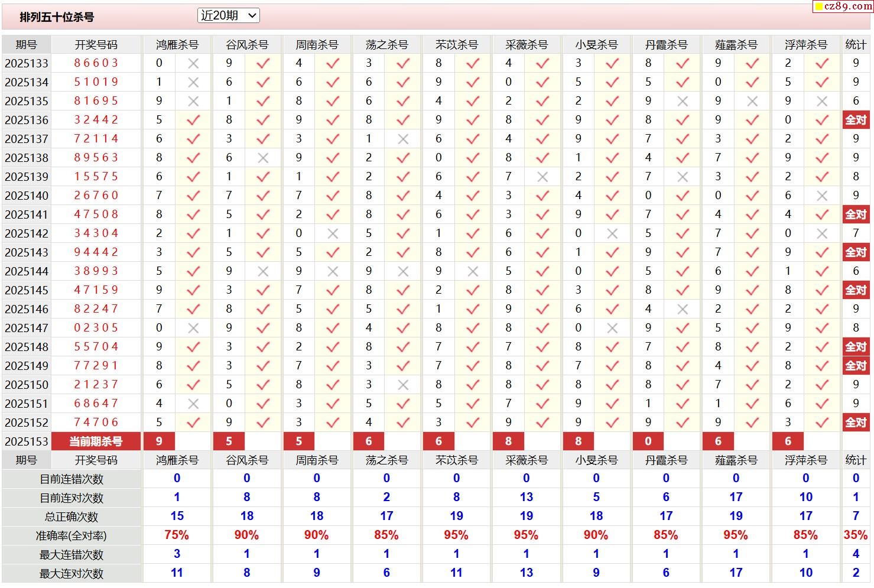Click the red check for 鸿雁 in row 2025136
Image resolution: width=874 pixels, height=588 pixels.
tap(193, 120)
